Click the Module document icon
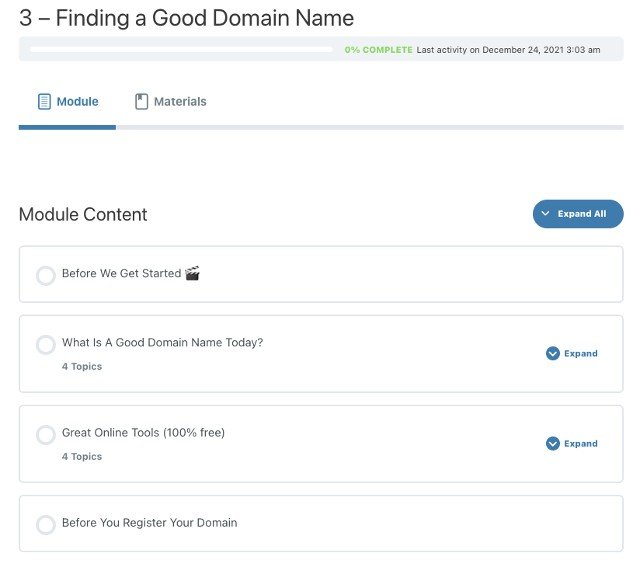This screenshot has width=640, height=562. coord(44,102)
